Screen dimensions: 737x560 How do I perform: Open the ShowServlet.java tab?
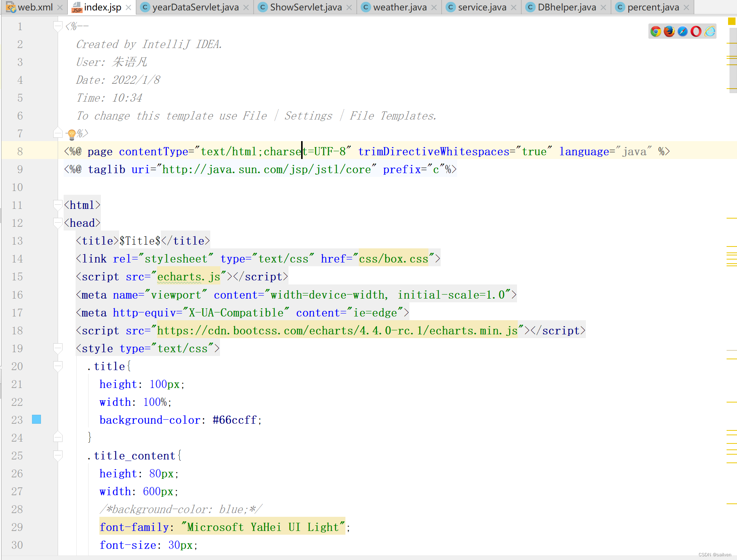pos(305,7)
